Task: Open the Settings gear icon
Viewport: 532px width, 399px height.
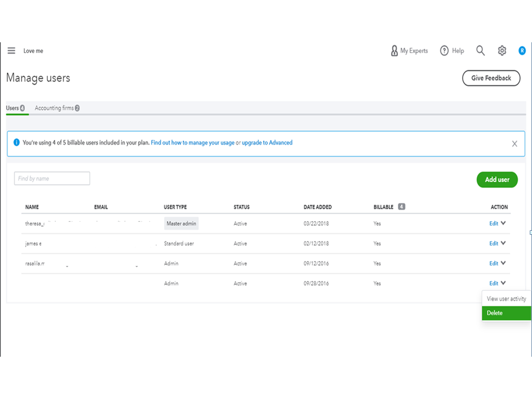Action: pyautogui.click(x=502, y=51)
